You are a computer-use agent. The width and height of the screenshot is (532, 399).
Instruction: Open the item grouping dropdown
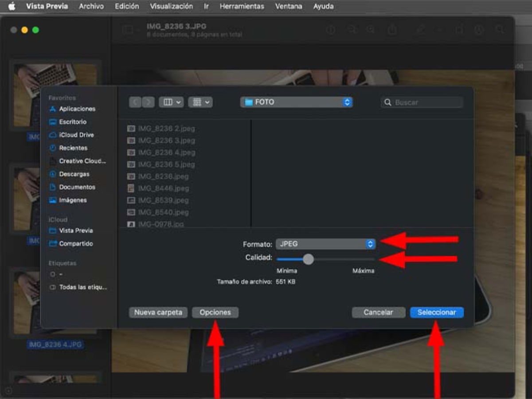(x=200, y=102)
